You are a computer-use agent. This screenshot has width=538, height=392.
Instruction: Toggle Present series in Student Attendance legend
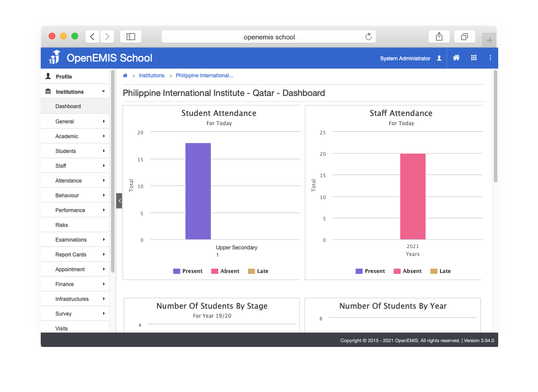188,271
